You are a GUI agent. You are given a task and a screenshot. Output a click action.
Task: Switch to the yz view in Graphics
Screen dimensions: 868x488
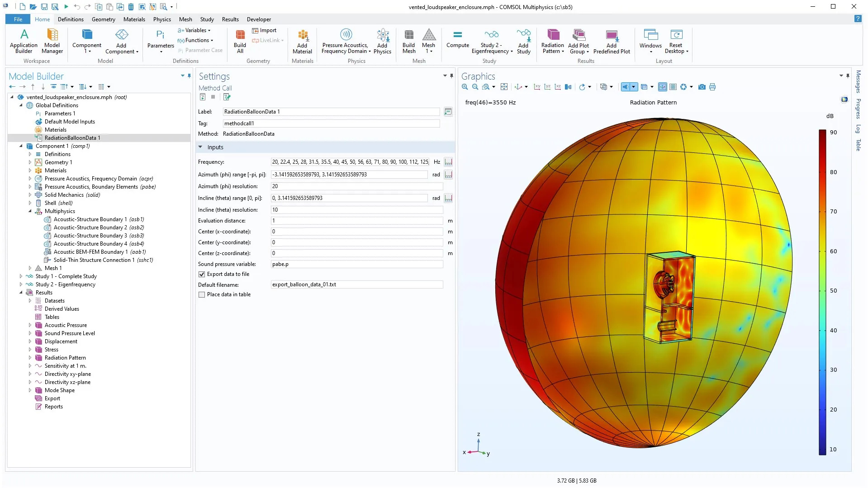click(547, 87)
